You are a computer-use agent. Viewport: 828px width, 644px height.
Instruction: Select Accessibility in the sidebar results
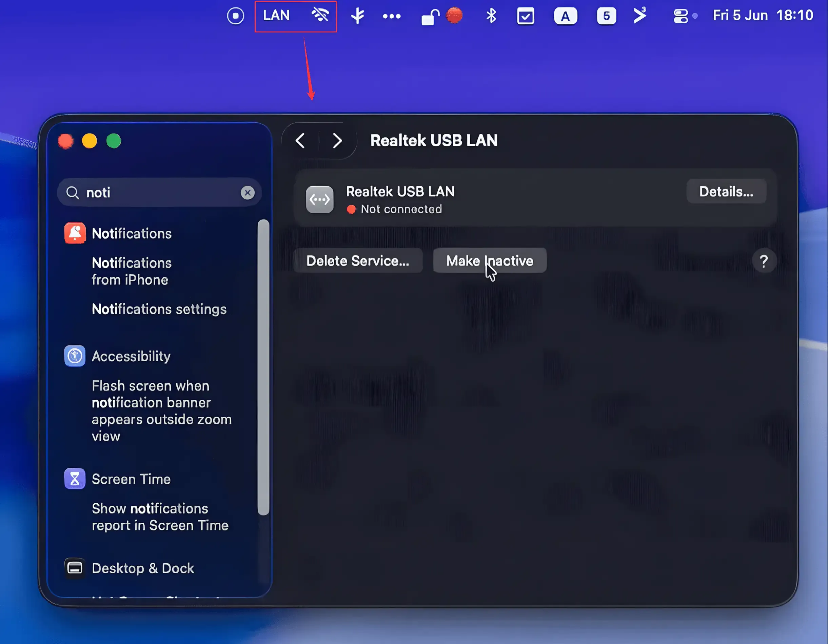pyautogui.click(x=131, y=356)
